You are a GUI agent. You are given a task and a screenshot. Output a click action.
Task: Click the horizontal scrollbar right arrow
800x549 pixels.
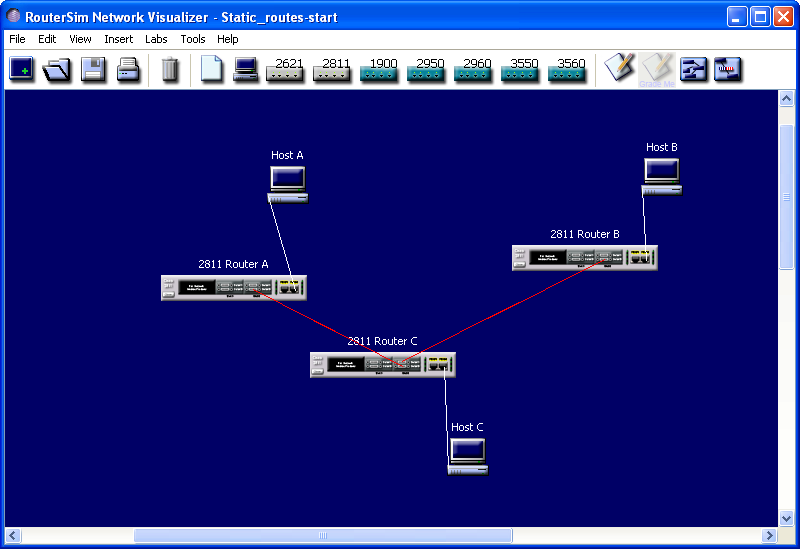(769, 535)
